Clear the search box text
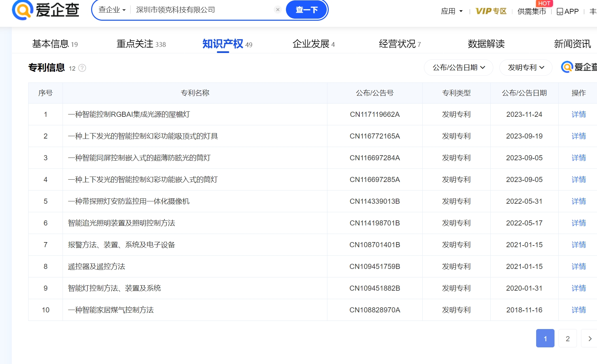Viewport: 597px width, 364px height. coord(278,10)
